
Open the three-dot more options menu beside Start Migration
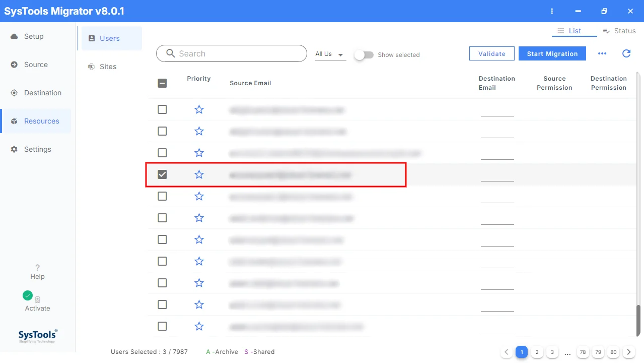(x=602, y=53)
